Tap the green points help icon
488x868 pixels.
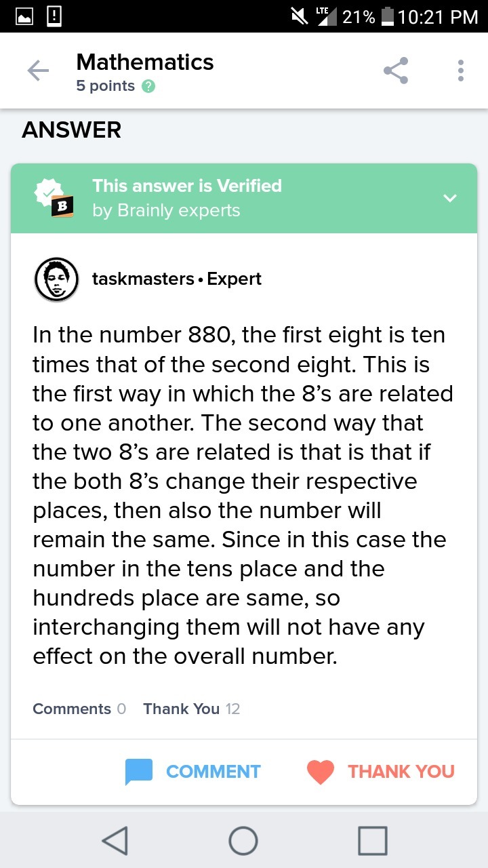[x=149, y=87]
